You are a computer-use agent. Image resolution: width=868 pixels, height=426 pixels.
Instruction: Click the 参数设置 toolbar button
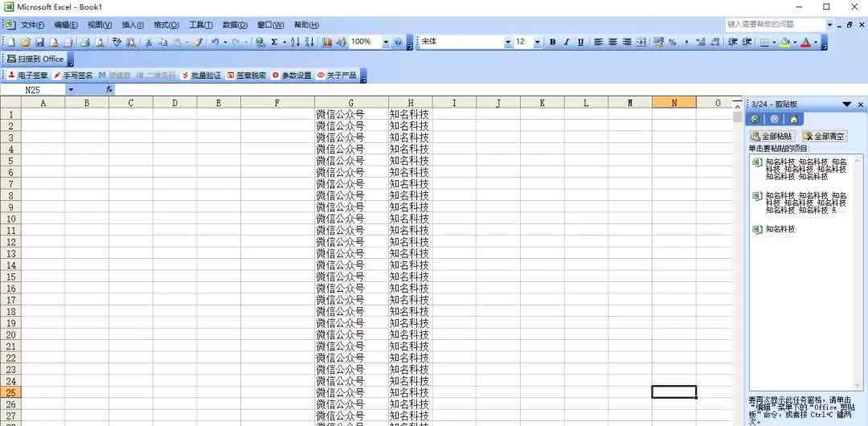[292, 76]
